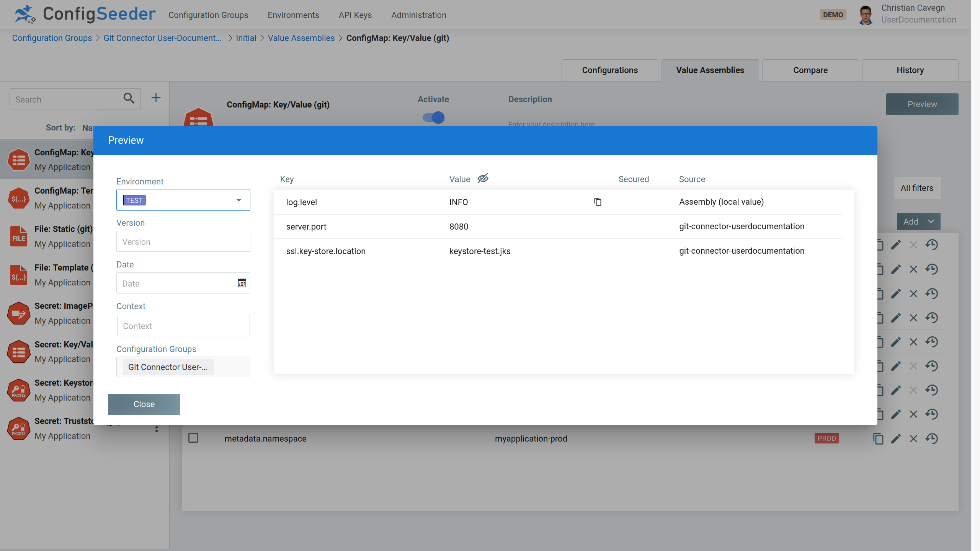
Task: Delete metadata.namespace using the X icon
Action: 914,439
